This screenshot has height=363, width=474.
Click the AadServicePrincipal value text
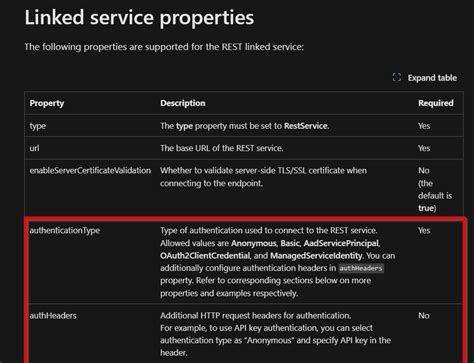click(x=341, y=243)
